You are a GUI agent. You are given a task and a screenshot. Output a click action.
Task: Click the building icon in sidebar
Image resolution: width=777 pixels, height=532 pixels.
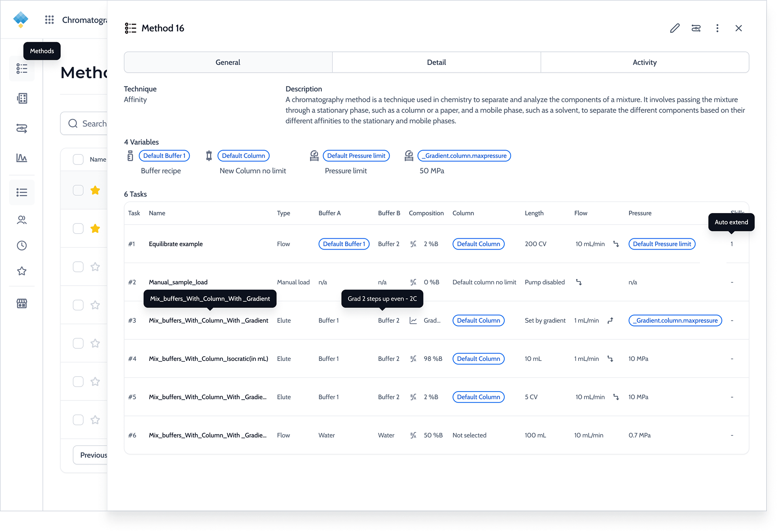[22, 98]
